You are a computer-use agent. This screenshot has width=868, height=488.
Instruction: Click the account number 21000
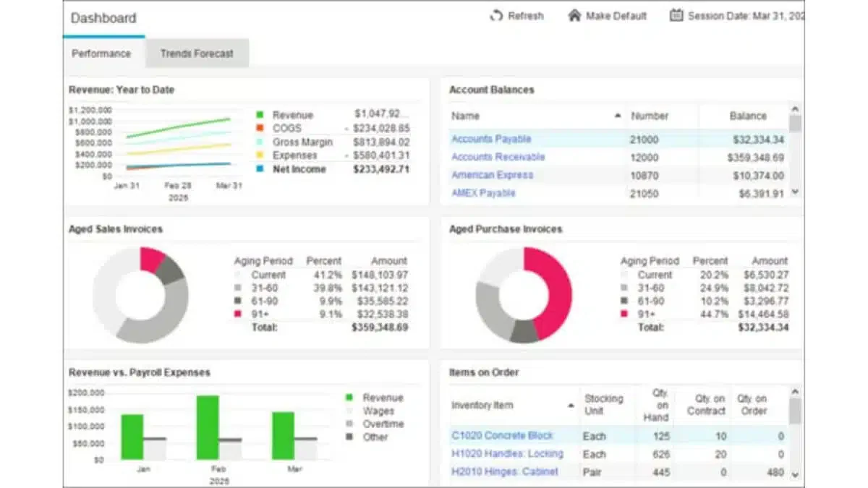click(x=644, y=139)
